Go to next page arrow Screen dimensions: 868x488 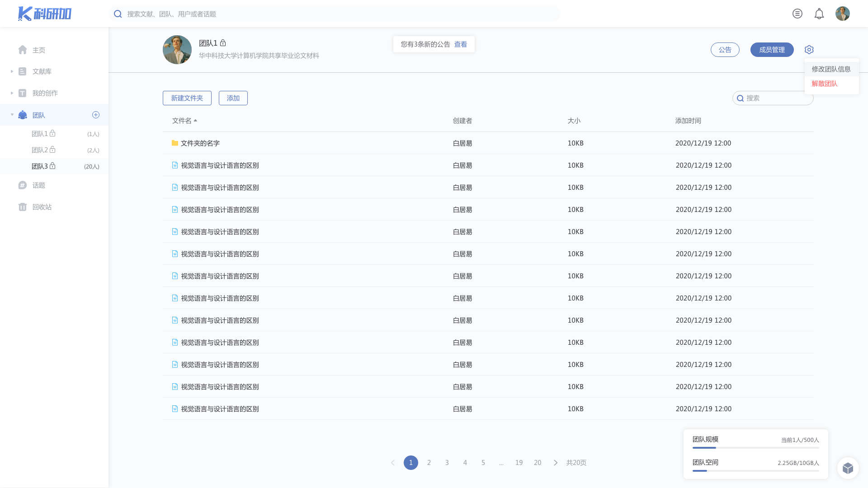pyautogui.click(x=556, y=463)
